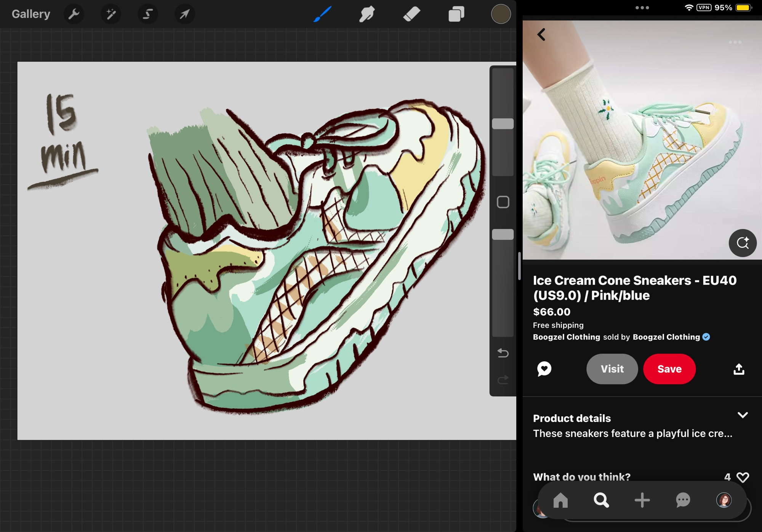The width and height of the screenshot is (762, 532).
Task: Click the $66.00 price
Action: [x=552, y=312]
